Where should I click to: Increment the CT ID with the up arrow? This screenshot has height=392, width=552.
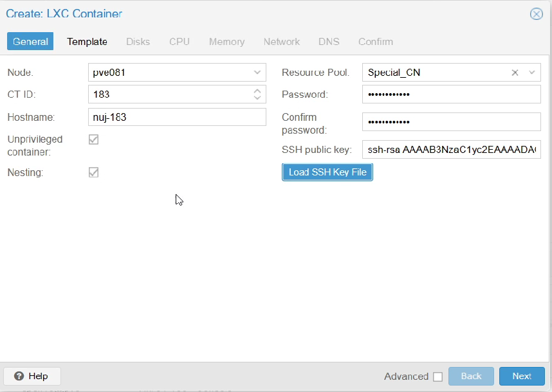tap(259, 91)
